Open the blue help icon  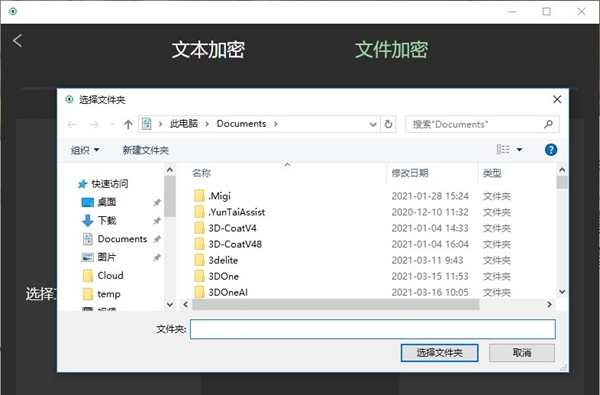[551, 150]
